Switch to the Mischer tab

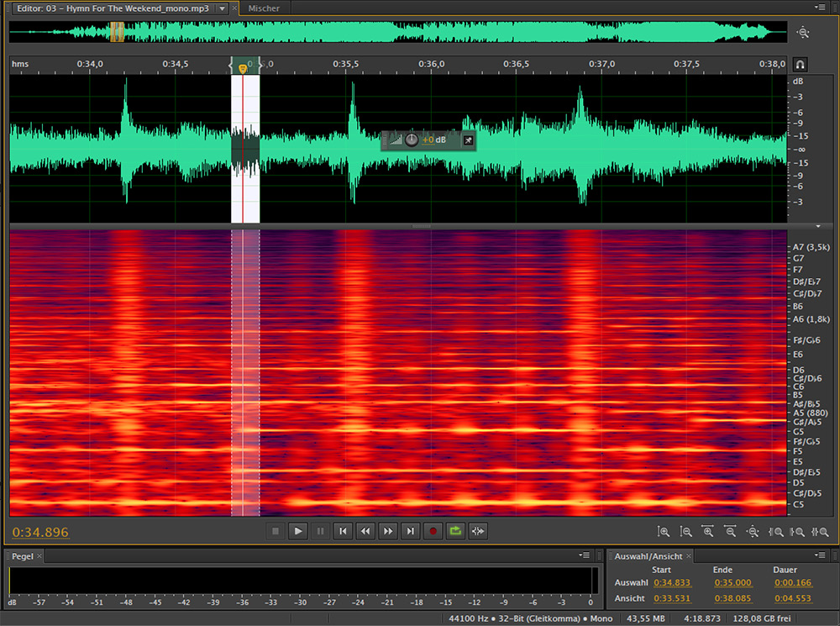click(x=264, y=8)
